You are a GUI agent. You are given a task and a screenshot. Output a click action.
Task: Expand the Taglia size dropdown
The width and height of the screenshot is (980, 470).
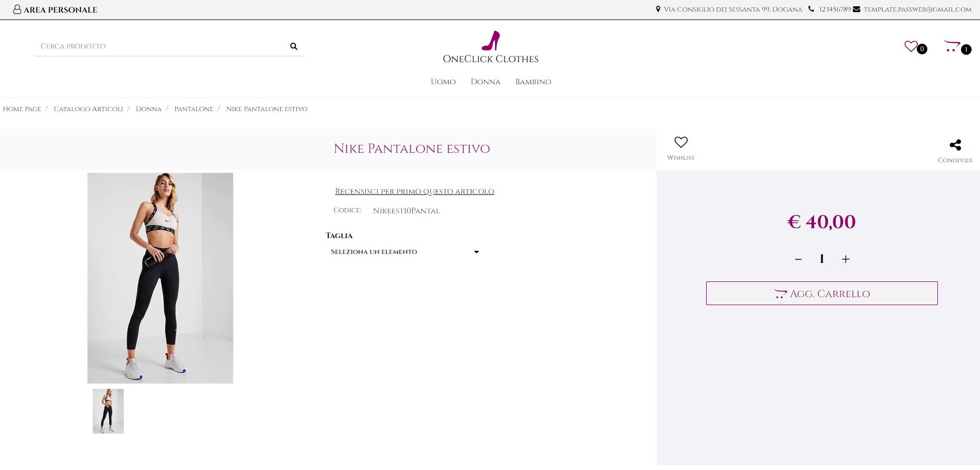tap(404, 252)
